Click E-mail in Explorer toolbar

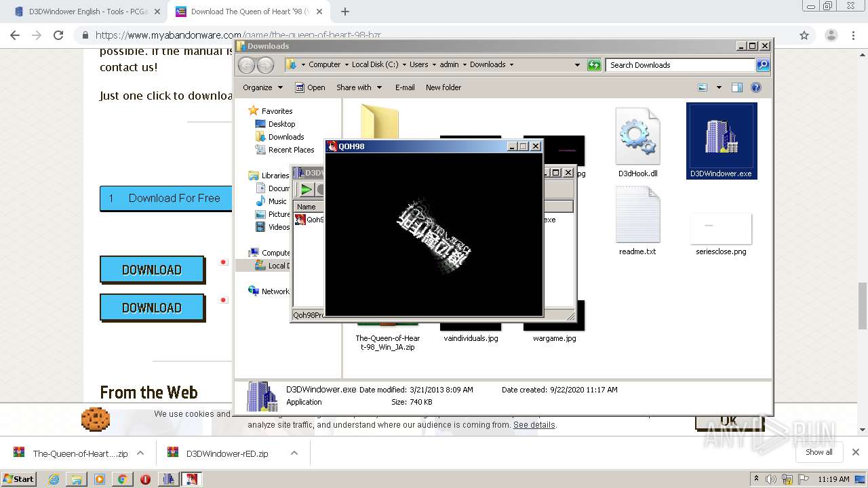405,87
